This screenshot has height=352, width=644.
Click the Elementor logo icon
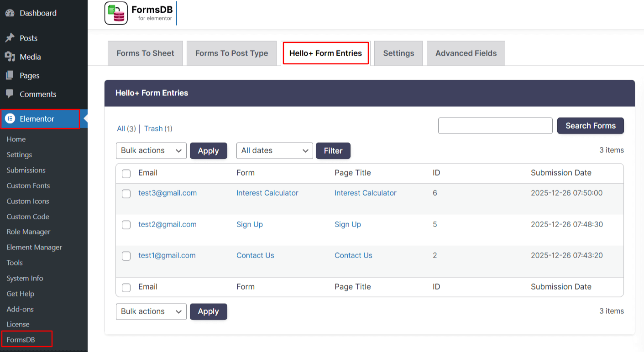pyautogui.click(x=10, y=119)
